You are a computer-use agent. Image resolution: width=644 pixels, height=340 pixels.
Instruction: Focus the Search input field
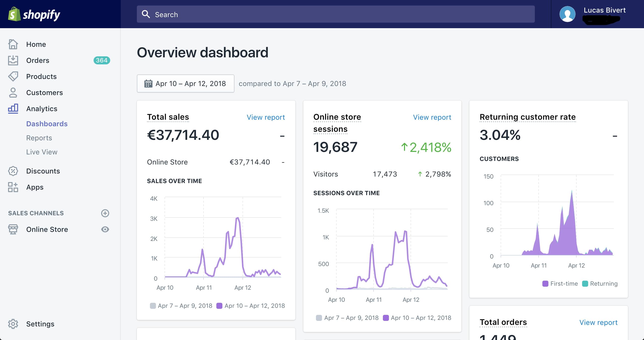click(x=336, y=14)
